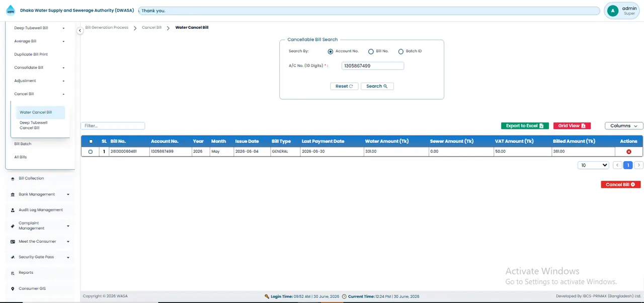644x303 pixels.
Task: Open the All Bills menu item
Action: (x=21, y=157)
